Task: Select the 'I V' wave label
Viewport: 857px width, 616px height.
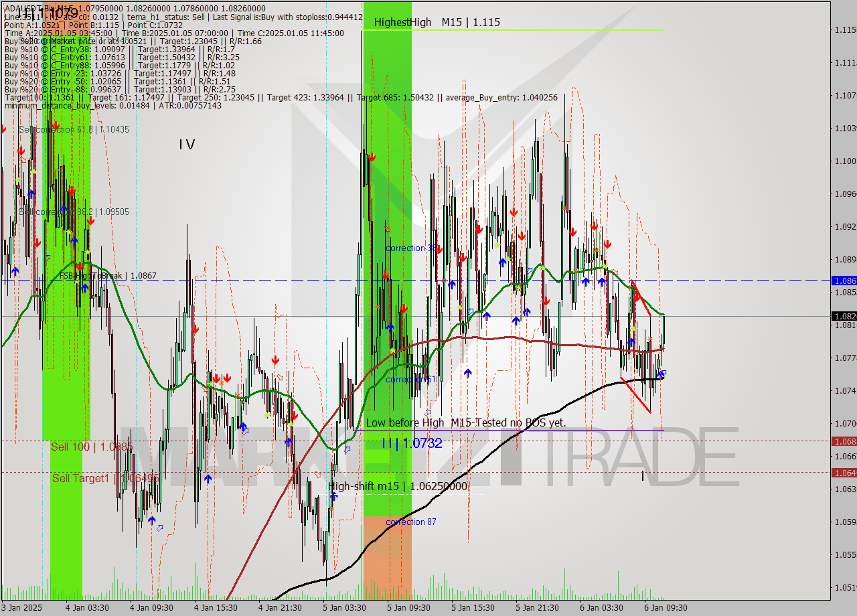Action: tap(187, 144)
